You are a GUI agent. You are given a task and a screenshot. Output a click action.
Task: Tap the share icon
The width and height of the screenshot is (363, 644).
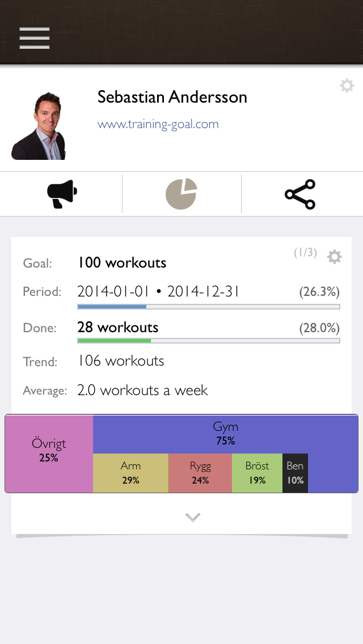pos(300,194)
